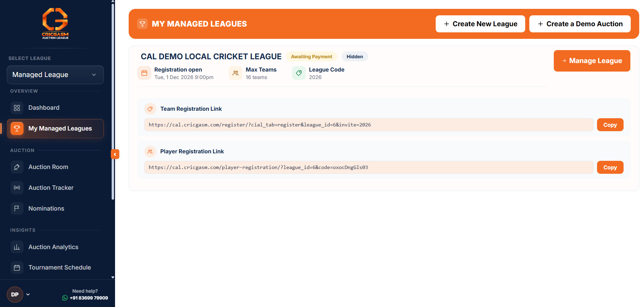Click the Auction Room gavel icon
The image size is (644, 307).
point(17,167)
